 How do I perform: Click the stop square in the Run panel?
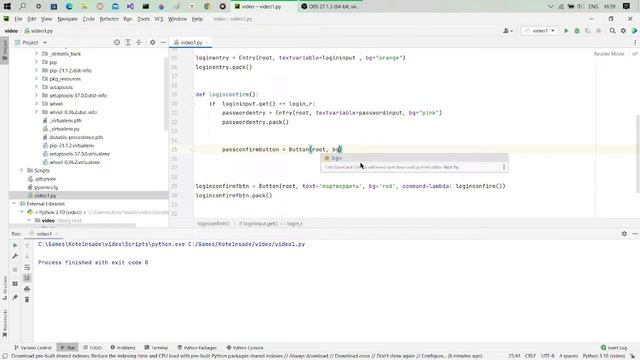(15, 270)
